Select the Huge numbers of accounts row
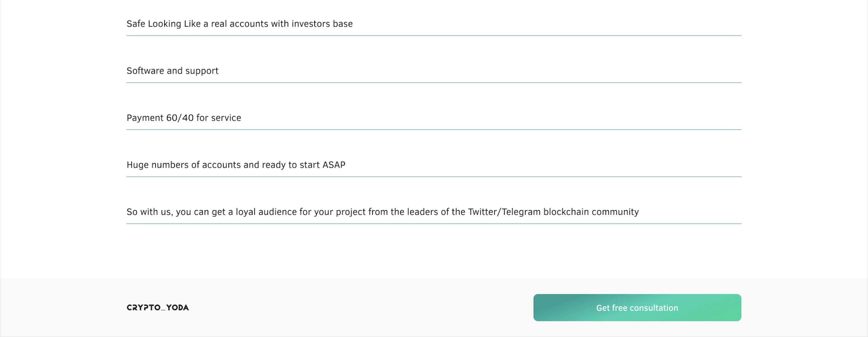 point(434,165)
